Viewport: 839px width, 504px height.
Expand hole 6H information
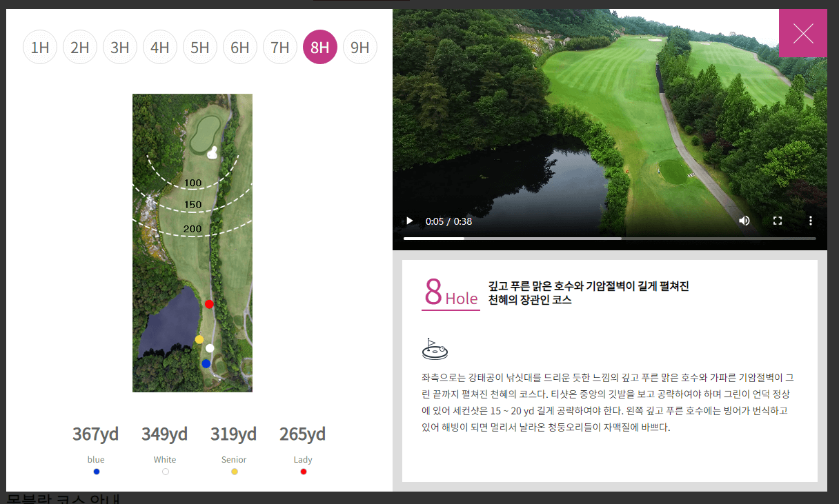click(x=240, y=47)
